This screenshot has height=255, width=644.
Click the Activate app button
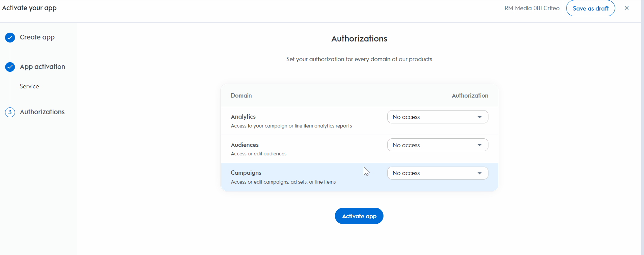(x=359, y=216)
